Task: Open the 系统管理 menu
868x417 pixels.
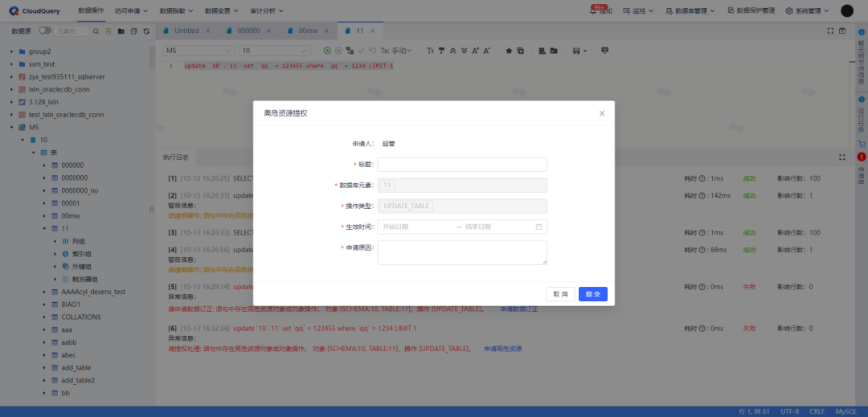Action: [808, 10]
